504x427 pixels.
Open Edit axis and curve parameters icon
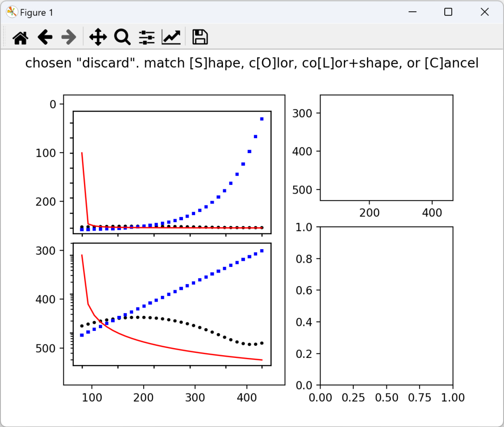[171, 37]
